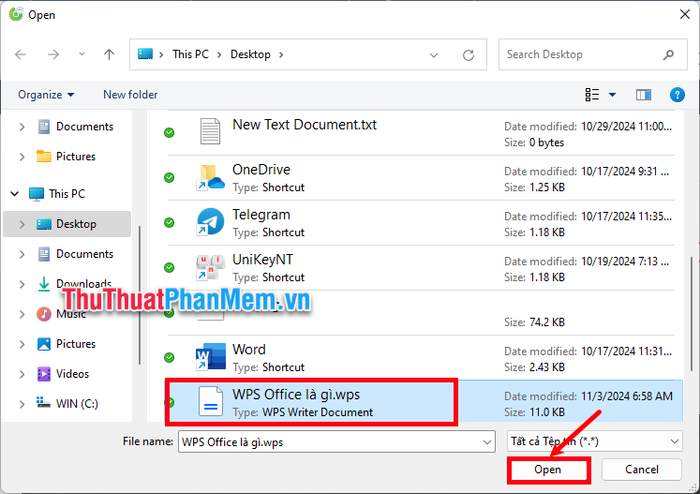Expand the top Documents tree node

[x=22, y=127]
